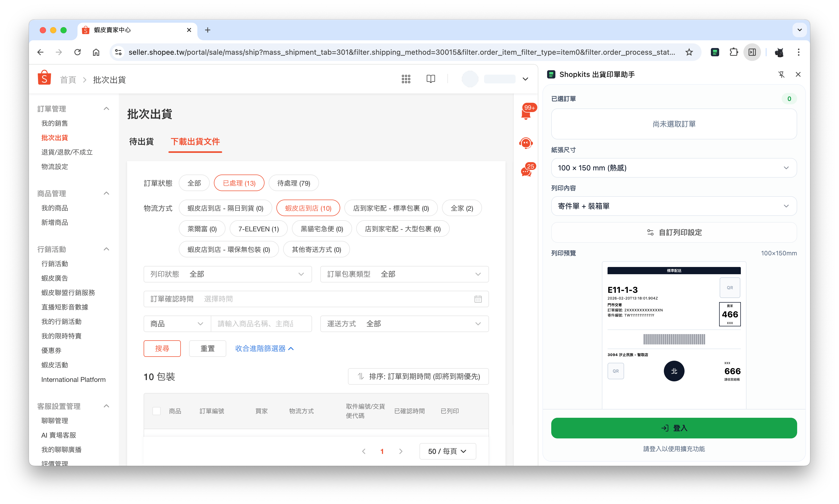The width and height of the screenshot is (839, 504).
Task: Select the 全部 order status filter
Action: 194,183
